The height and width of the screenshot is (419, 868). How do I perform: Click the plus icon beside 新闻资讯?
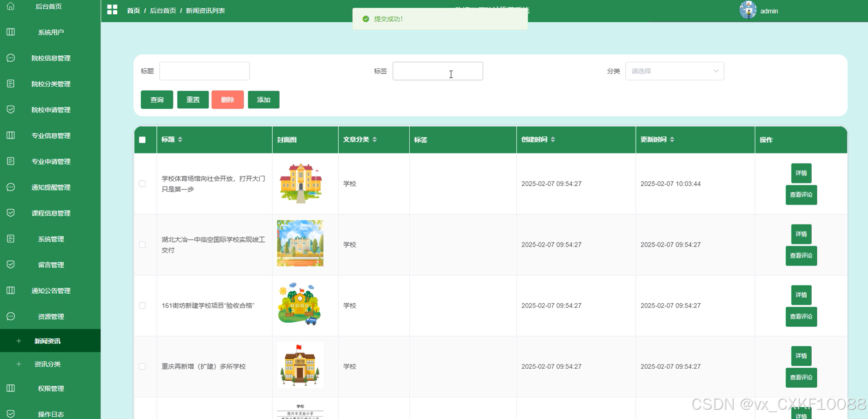[19, 341]
